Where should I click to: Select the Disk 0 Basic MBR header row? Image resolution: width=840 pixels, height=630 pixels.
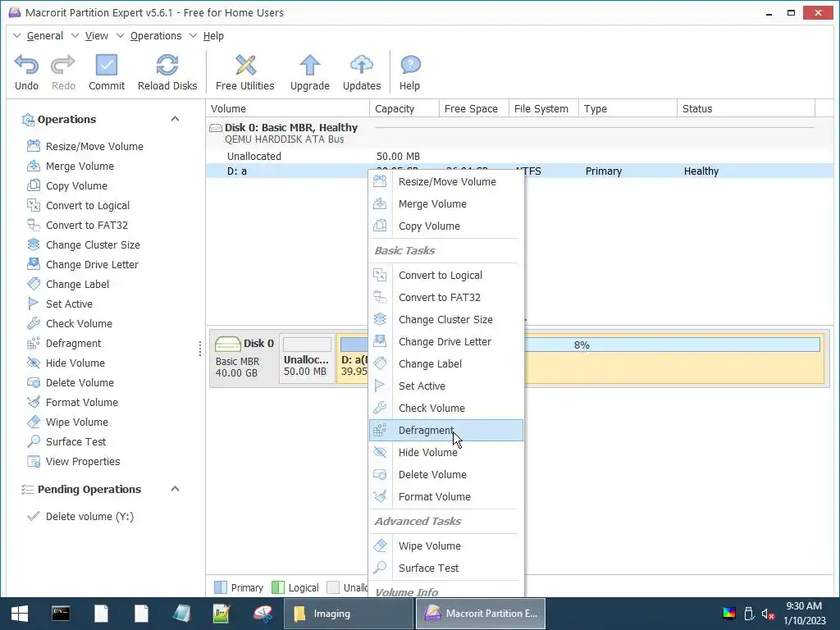[x=519, y=133]
